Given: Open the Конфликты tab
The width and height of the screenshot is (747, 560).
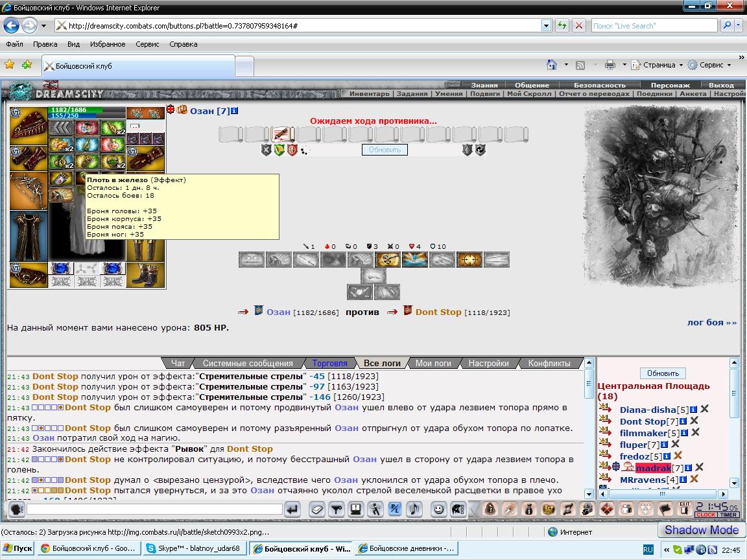Looking at the screenshot, I should (549, 364).
